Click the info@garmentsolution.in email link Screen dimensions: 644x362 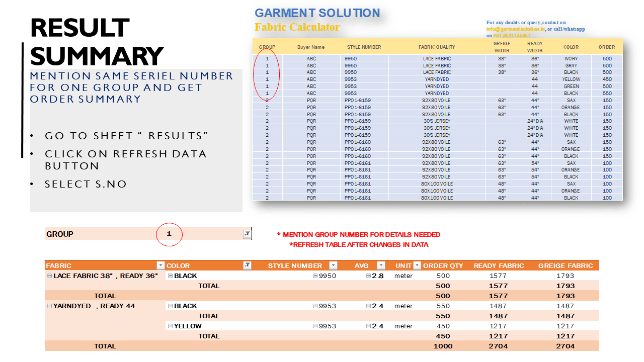[516, 29]
